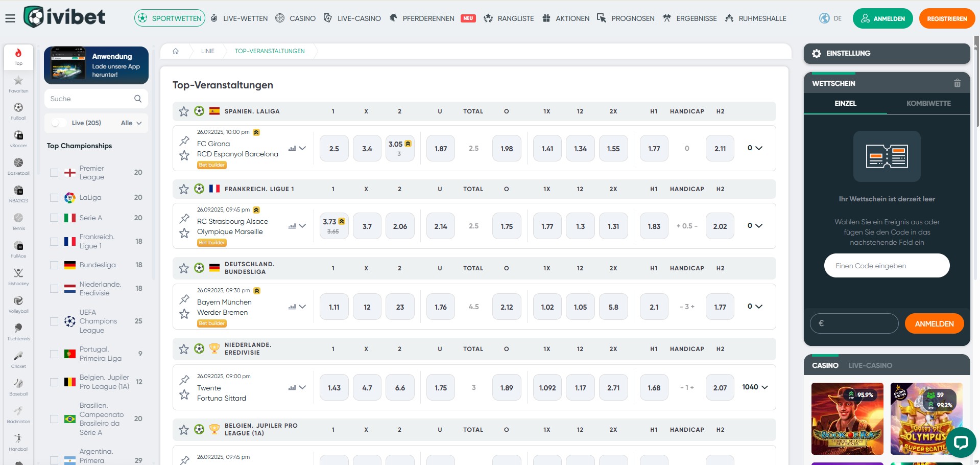This screenshot has width=980, height=465.
Task: Favorite the Spanien LaLiga league star
Action: tap(184, 111)
